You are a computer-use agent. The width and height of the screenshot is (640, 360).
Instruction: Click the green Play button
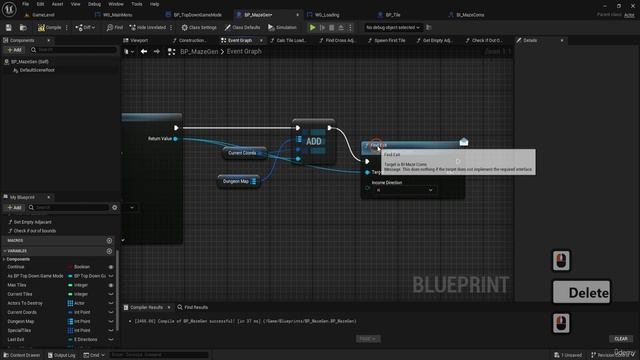click(x=312, y=27)
